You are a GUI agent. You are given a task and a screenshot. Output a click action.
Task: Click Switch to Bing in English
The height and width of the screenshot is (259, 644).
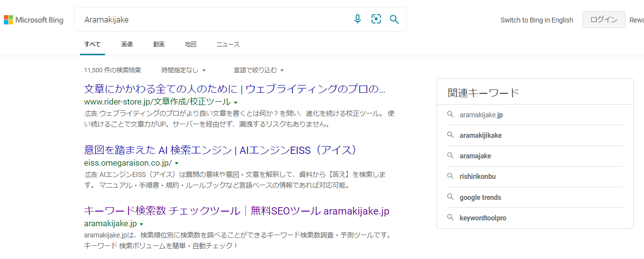point(537,20)
